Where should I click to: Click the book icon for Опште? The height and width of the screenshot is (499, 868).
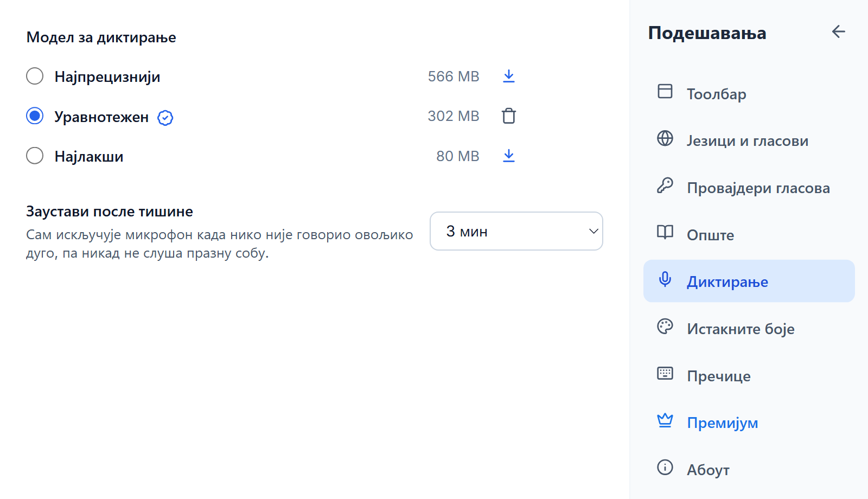665,232
